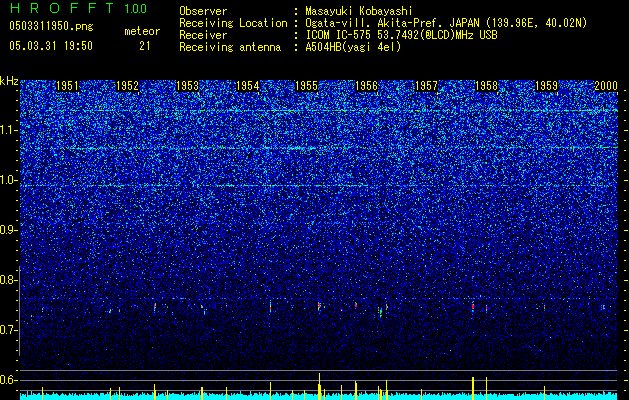
Task: Click the 'Receiving antenna' label
Action: tap(230, 47)
